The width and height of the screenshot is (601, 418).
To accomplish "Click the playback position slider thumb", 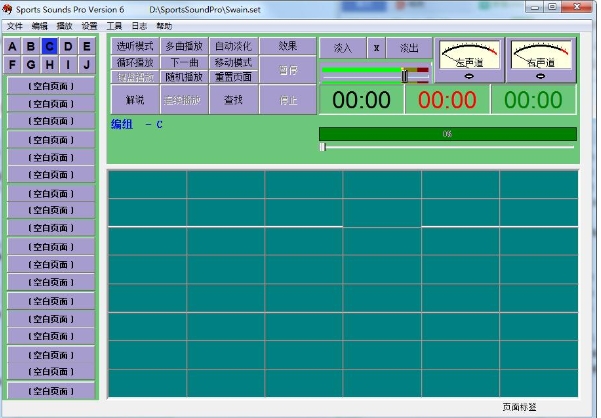I will 323,147.
